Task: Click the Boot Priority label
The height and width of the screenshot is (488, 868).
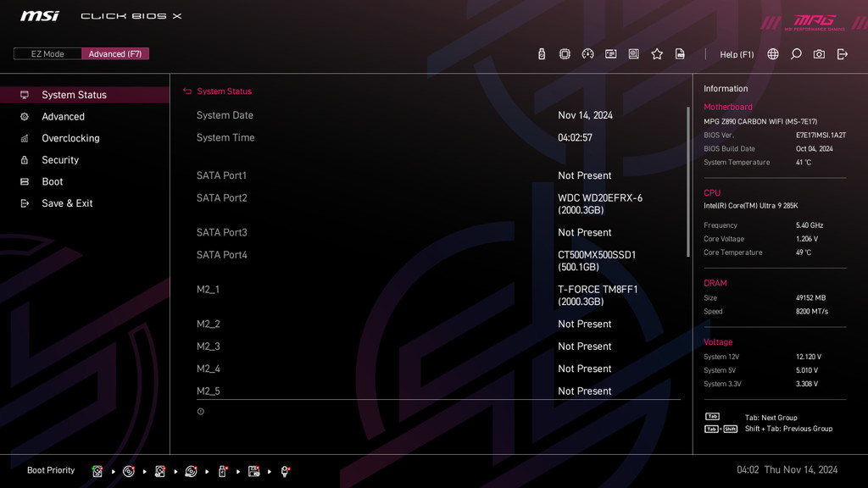Action: tap(51, 470)
